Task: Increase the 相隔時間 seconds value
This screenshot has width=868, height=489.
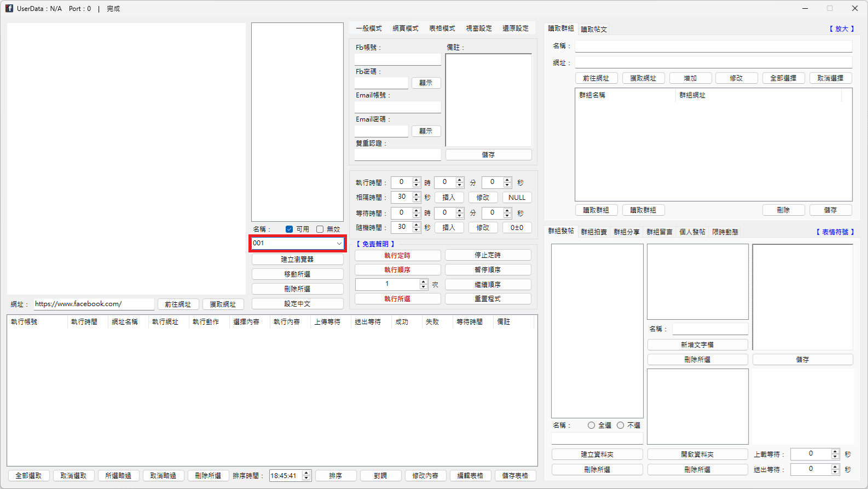Action: 416,194
